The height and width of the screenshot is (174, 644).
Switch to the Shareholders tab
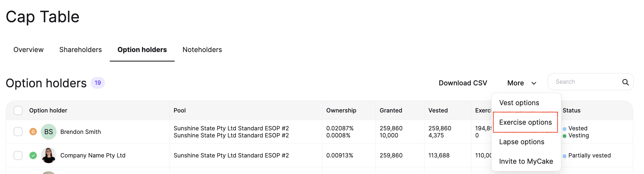coord(81,50)
